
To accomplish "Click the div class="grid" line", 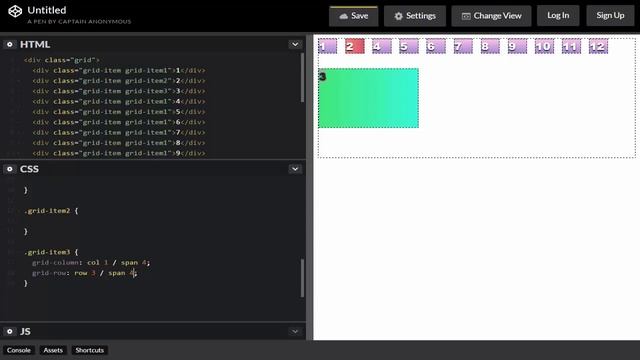I will click(62, 60).
